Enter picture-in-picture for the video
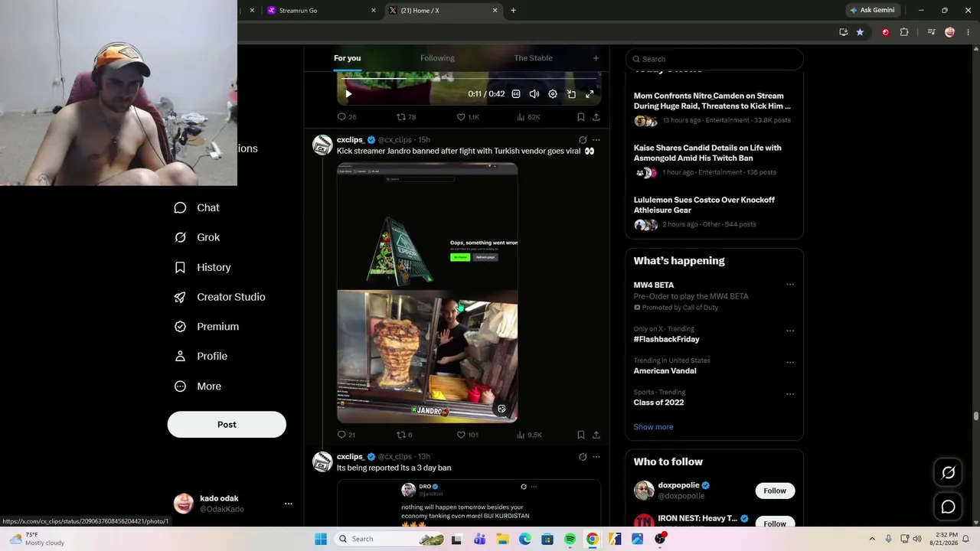980x551 pixels. tap(571, 94)
